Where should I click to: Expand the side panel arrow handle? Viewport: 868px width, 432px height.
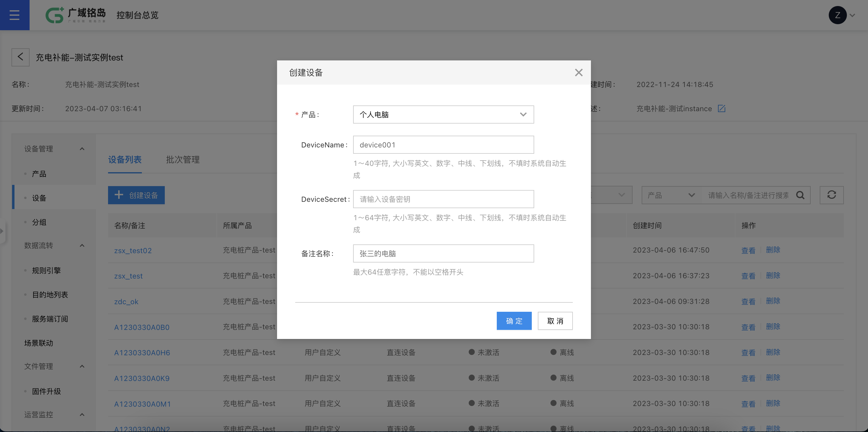[x=2, y=231]
